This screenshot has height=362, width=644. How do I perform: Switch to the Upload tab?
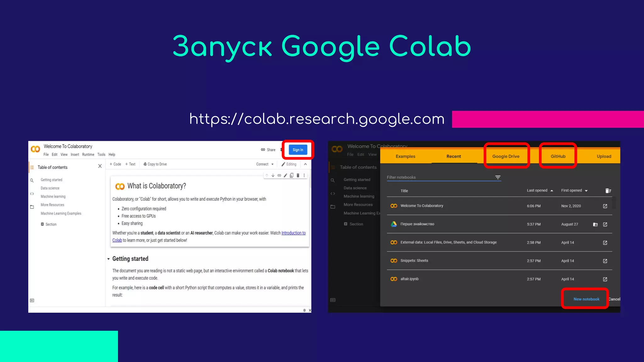pos(604,156)
